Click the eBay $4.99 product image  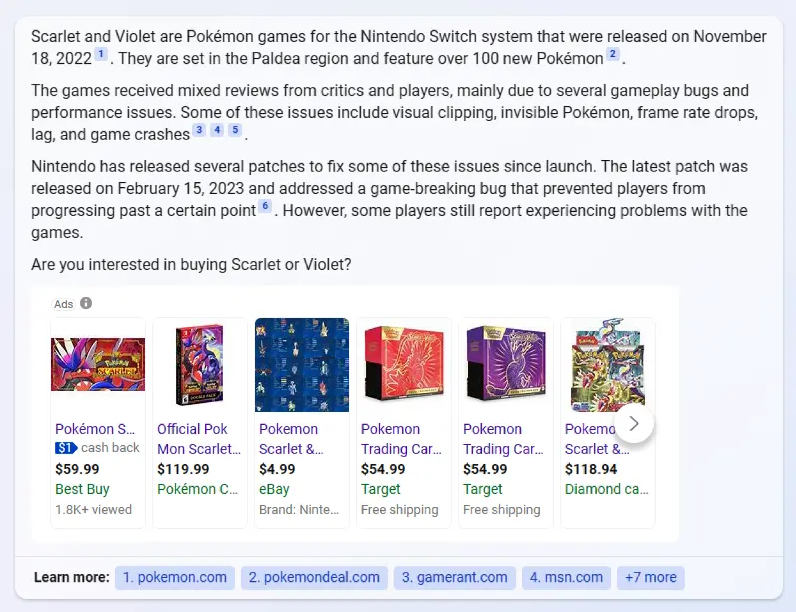(302, 364)
